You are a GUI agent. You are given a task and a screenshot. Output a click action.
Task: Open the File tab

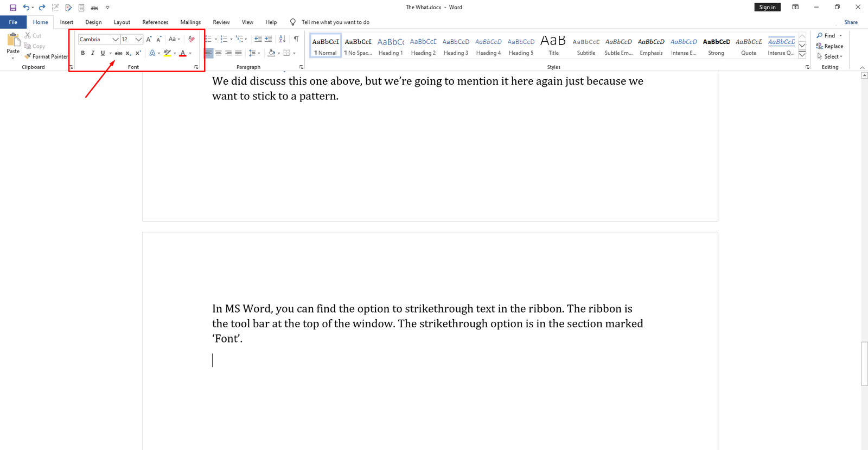[x=13, y=22]
